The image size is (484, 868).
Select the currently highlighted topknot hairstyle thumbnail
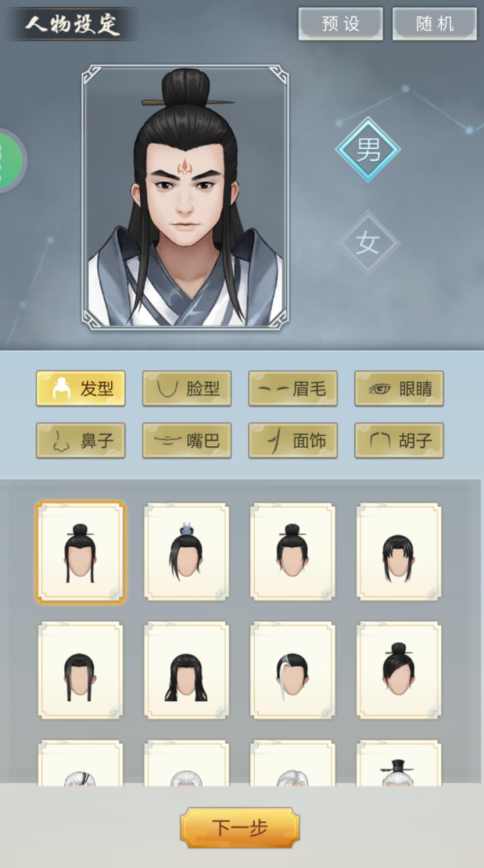point(81,552)
